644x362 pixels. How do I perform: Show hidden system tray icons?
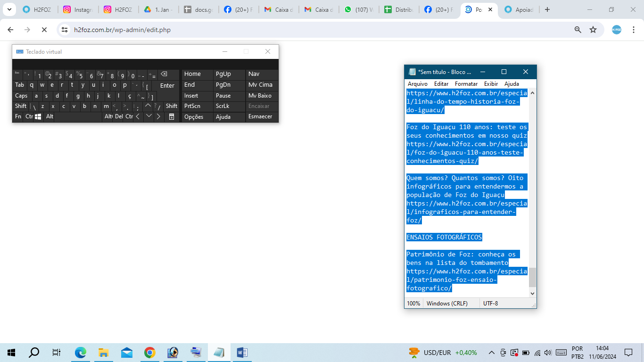click(491, 353)
